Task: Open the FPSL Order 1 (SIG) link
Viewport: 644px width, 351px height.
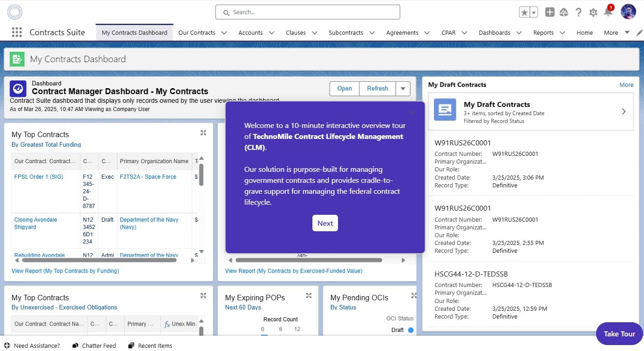Action: pyautogui.click(x=39, y=177)
